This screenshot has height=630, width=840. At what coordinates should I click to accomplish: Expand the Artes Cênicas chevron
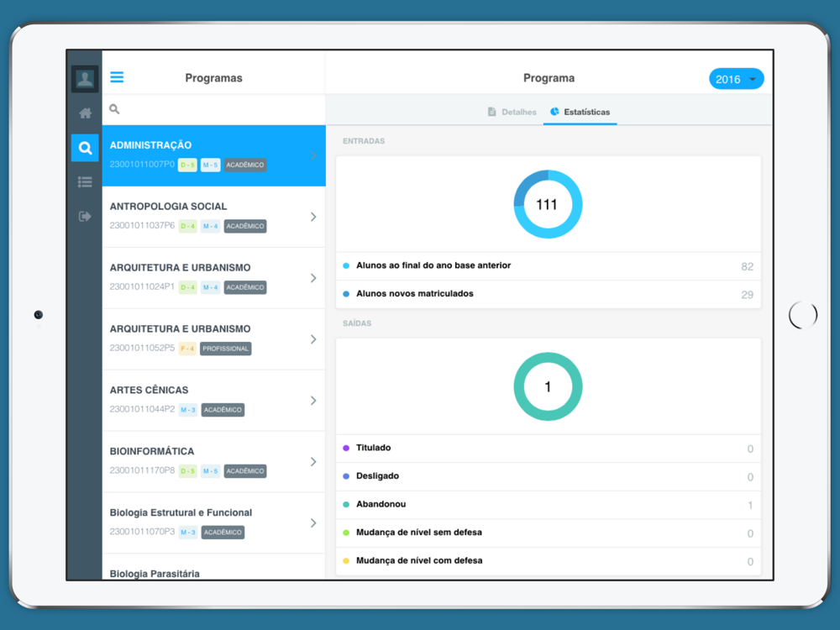click(313, 401)
